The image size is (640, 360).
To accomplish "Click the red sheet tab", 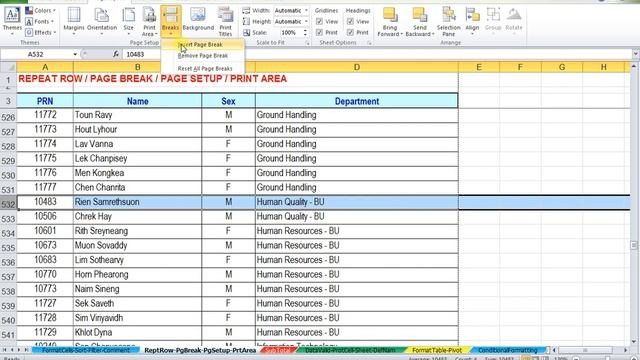I will pyautogui.click(x=278, y=350).
